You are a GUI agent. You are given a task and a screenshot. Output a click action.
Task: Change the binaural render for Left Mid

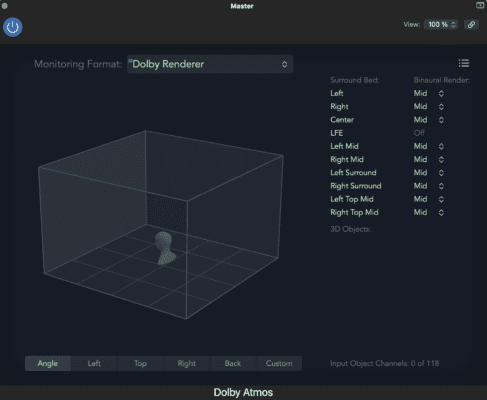(429, 146)
